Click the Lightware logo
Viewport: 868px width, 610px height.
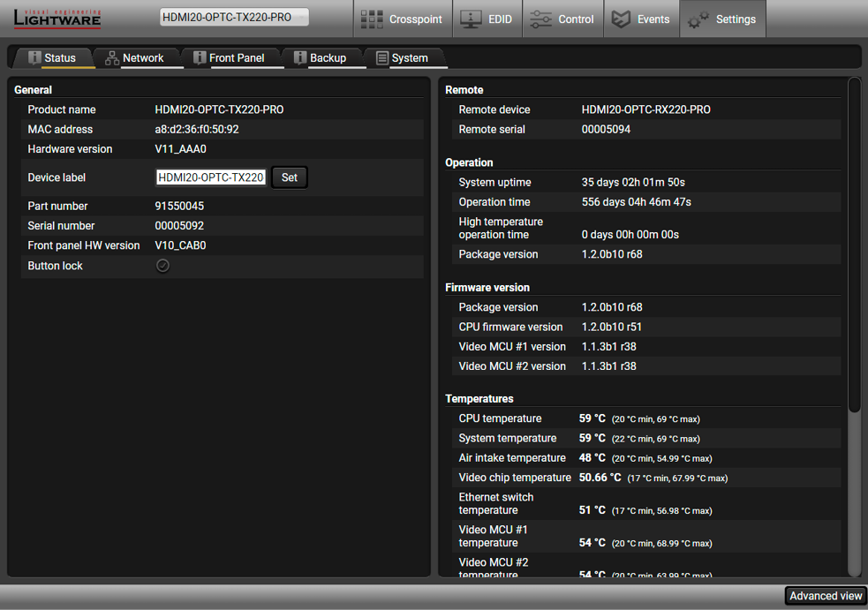pyautogui.click(x=57, y=19)
